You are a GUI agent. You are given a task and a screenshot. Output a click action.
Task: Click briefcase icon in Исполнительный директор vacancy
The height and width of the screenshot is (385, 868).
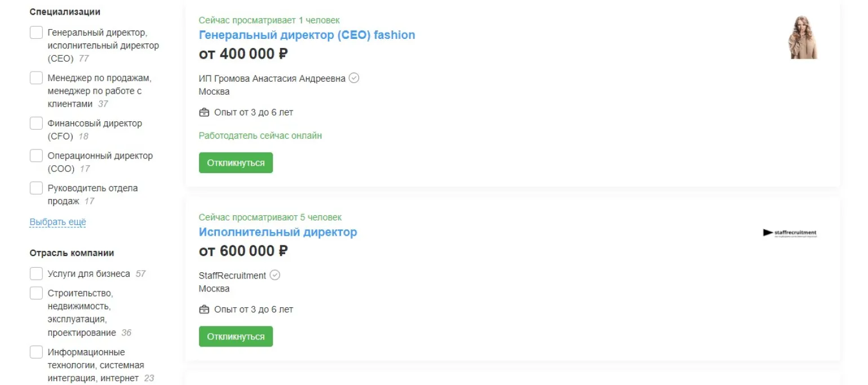click(x=204, y=310)
